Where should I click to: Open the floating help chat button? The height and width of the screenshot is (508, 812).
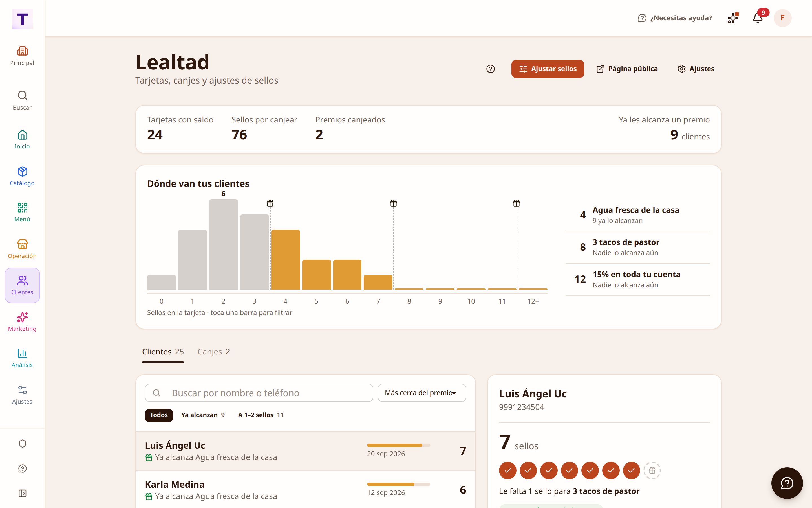point(787,483)
